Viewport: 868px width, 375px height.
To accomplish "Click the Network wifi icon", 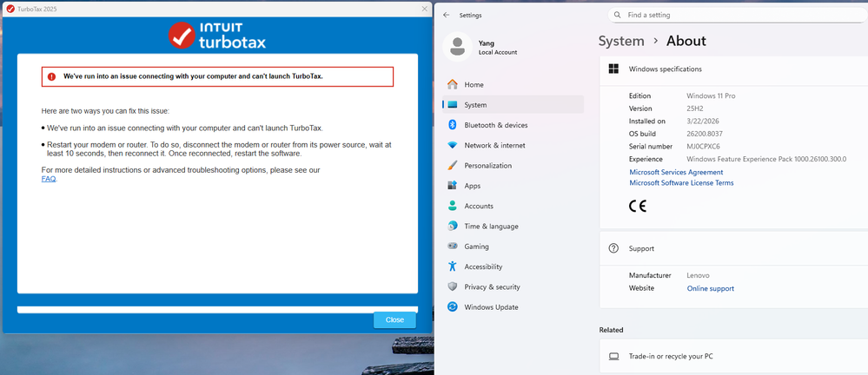I will coord(453,146).
